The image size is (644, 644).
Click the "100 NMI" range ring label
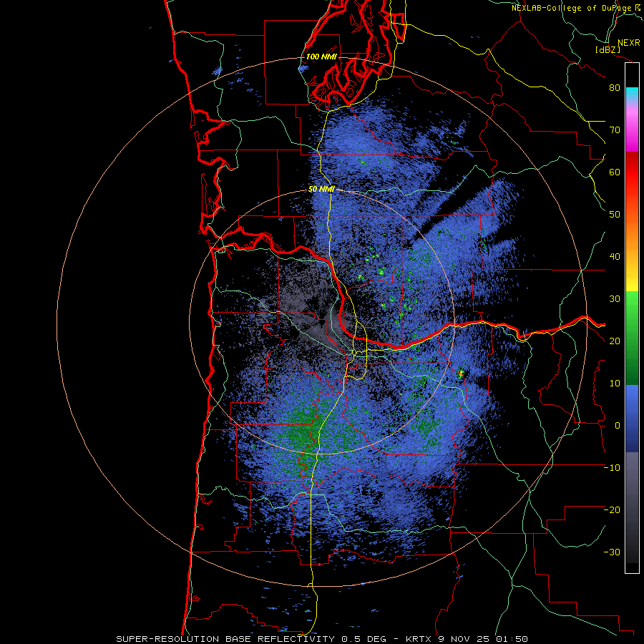pos(321,57)
